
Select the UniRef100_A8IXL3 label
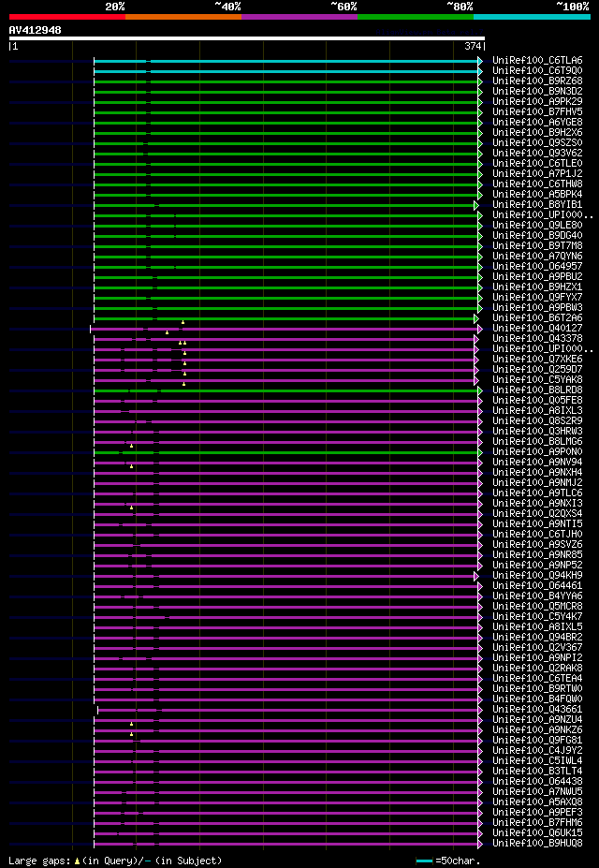[537, 410]
